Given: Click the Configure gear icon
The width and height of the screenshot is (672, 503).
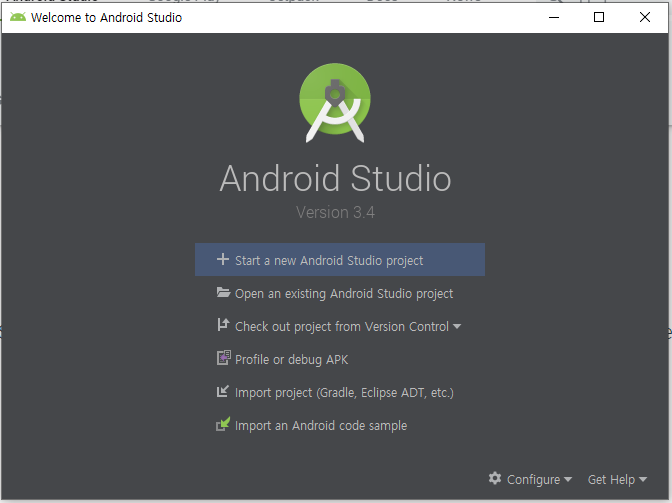Looking at the screenshot, I should 495,478.
